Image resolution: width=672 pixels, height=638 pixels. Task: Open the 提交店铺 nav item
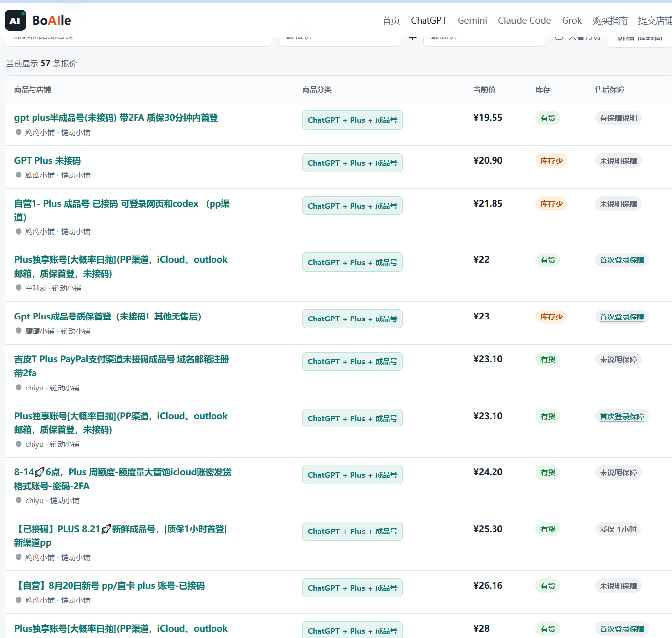655,20
